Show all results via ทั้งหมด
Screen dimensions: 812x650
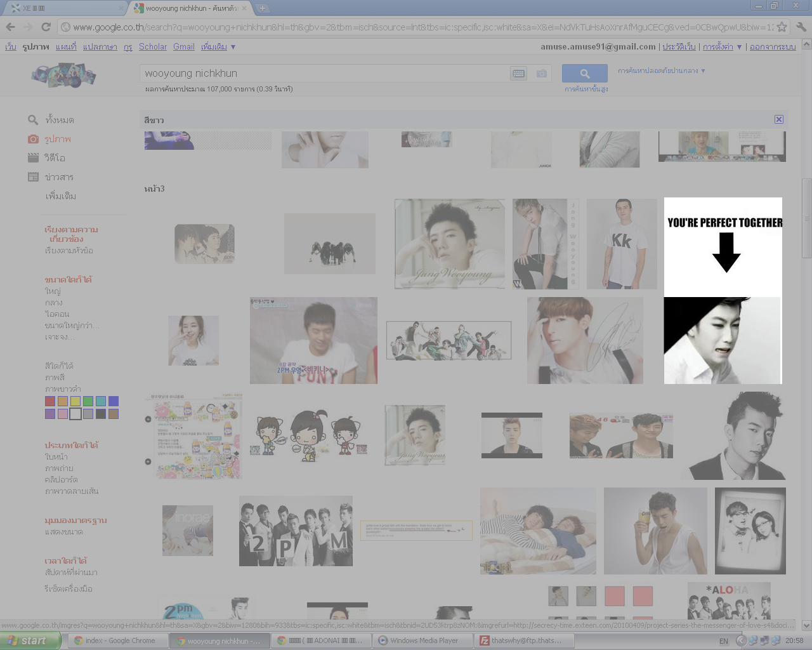click(x=60, y=120)
